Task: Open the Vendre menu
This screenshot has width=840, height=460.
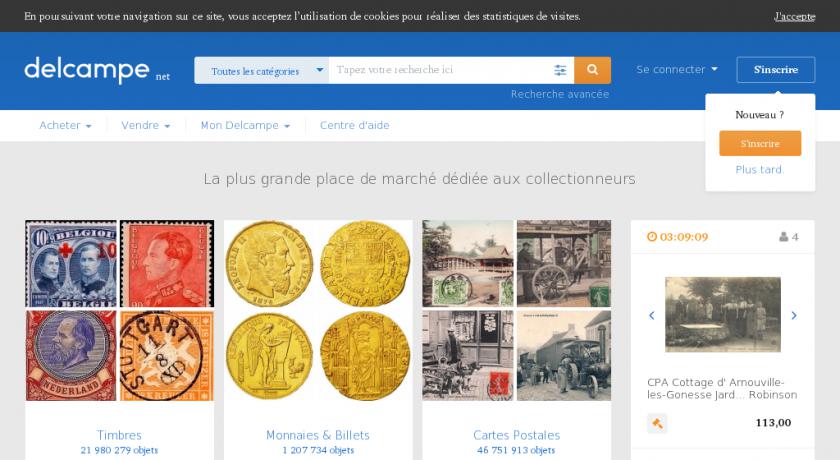Action: pos(146,125)
